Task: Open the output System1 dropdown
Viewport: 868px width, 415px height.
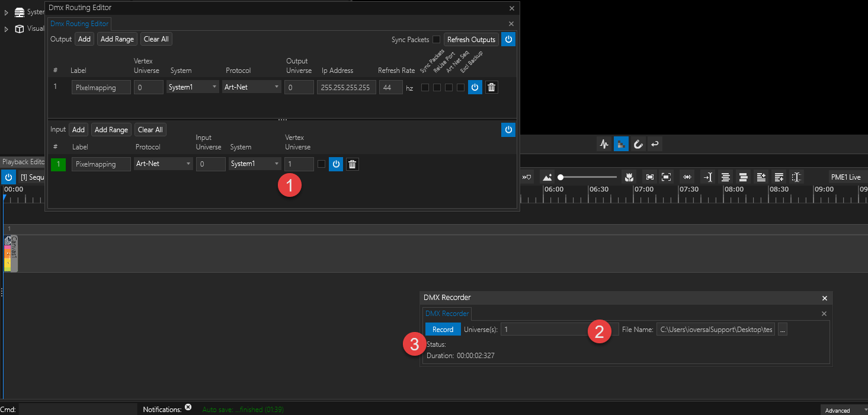Action: 193,87
